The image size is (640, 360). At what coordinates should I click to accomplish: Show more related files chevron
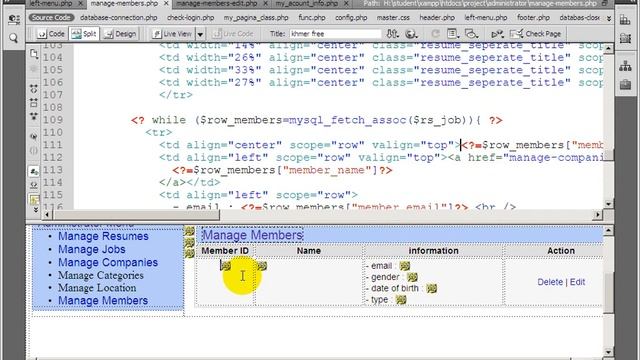(x=609, y=18)
